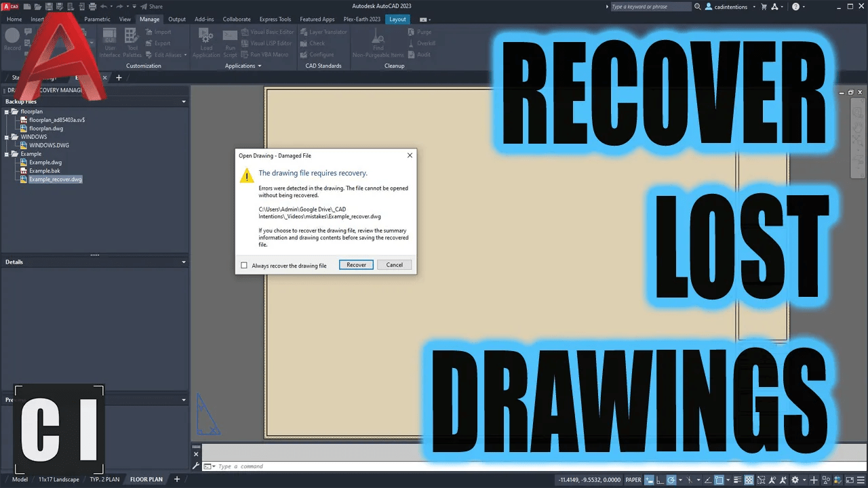Collapse the floorplan folder node

pos(7,111)
